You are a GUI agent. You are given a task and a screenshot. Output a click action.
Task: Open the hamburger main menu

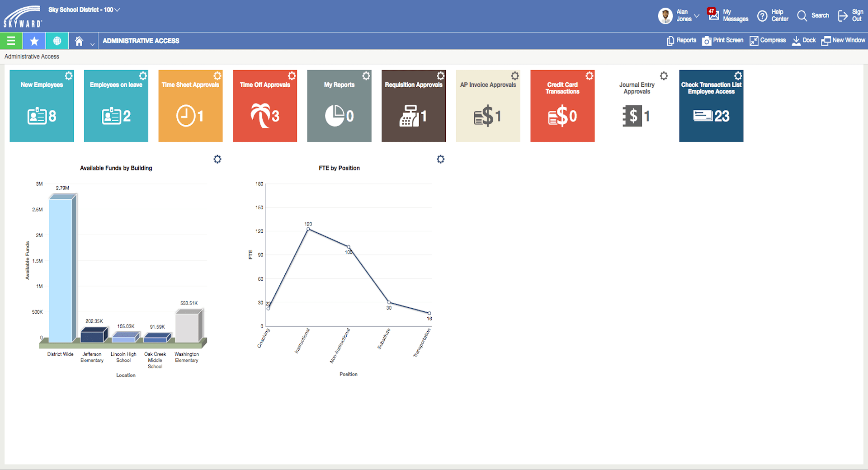pos(11,41)
